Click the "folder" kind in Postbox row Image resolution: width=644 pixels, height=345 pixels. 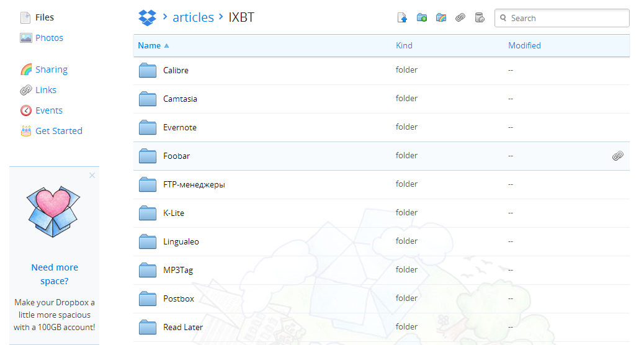[x=406, y=298]
